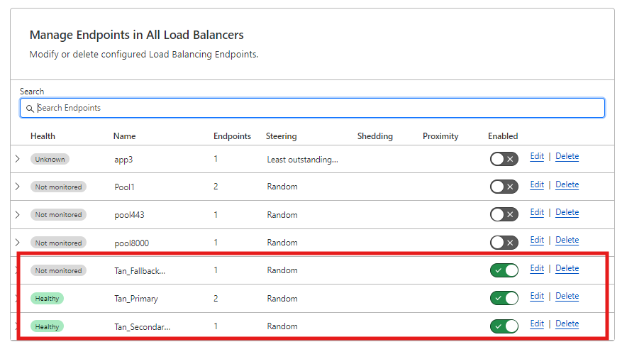Focus the Search Endpoints input field
644x359 pixels.
(319, 108)
